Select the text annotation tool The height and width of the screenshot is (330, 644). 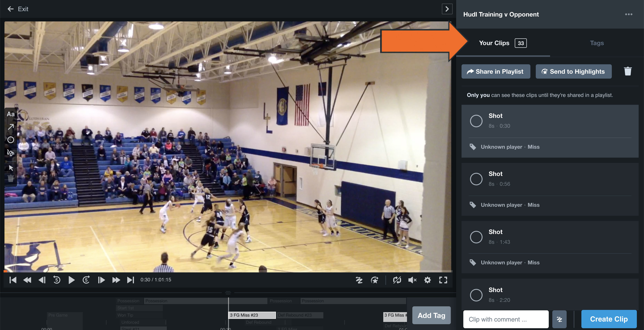pyautogui.click(x=11, y=114)
